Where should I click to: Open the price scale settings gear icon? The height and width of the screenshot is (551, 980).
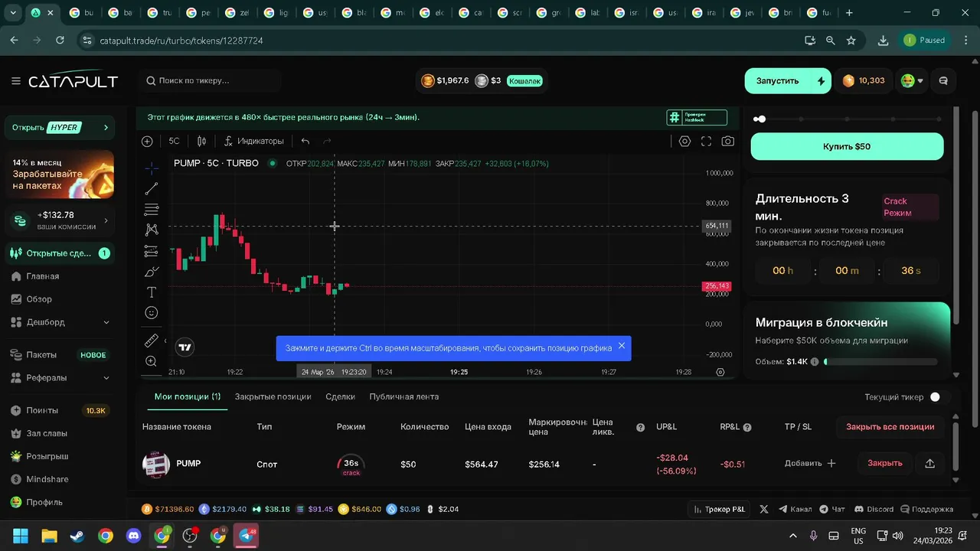(x=720, y=372)
